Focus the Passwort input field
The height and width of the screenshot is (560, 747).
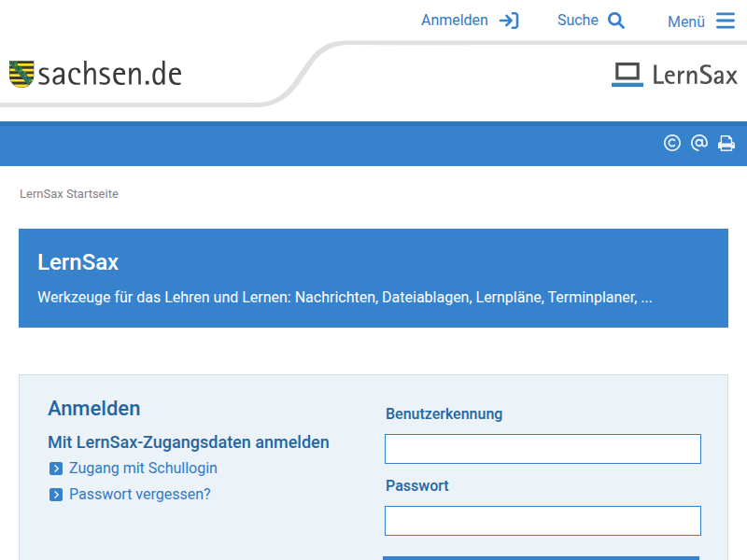[543, 521]
